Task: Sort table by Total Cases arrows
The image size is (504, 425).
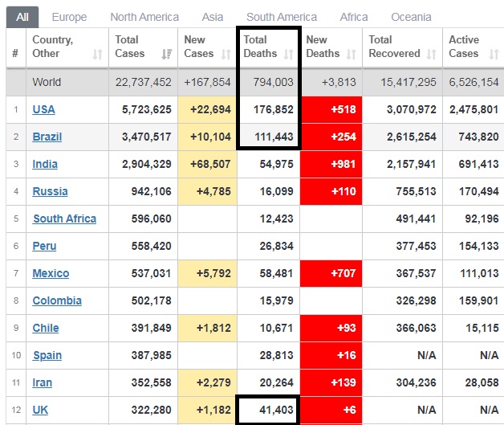Action: tap(166, 55)
